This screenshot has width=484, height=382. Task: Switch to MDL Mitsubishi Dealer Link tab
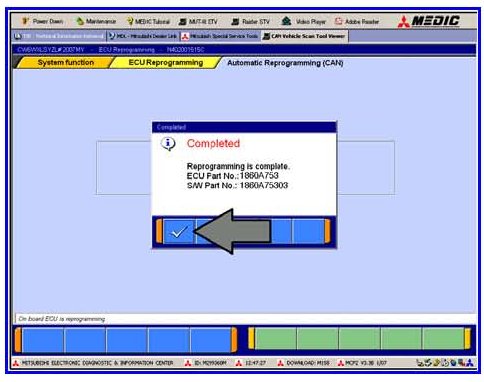click(x=143, y=36)
